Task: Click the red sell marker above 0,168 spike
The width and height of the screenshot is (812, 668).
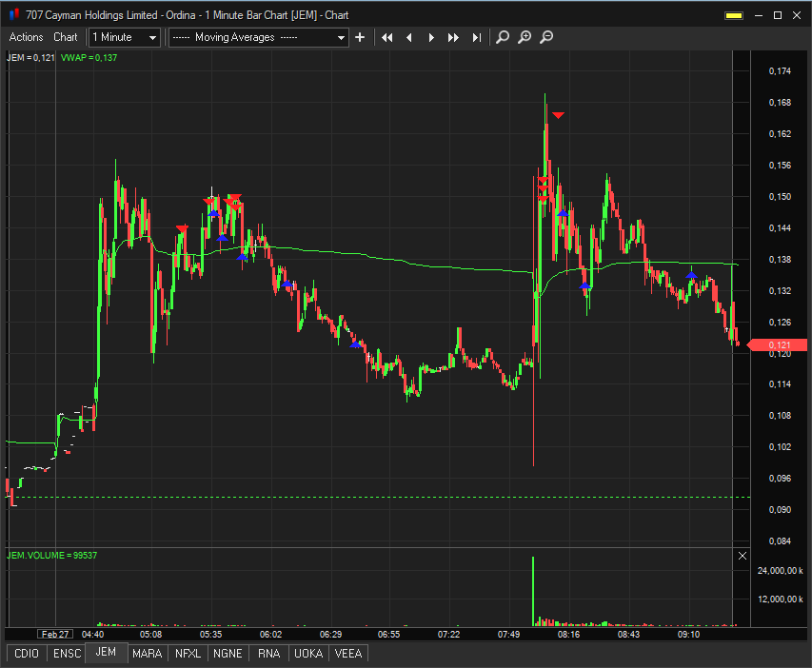Action: pyautogui.click(x=558, y=115)
